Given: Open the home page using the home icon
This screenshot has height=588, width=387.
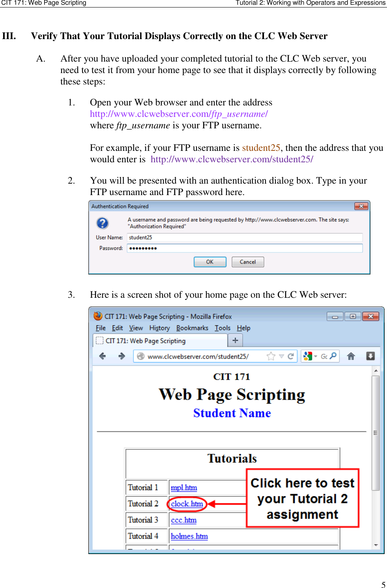Looking at the screenshot, I should 351,356.
